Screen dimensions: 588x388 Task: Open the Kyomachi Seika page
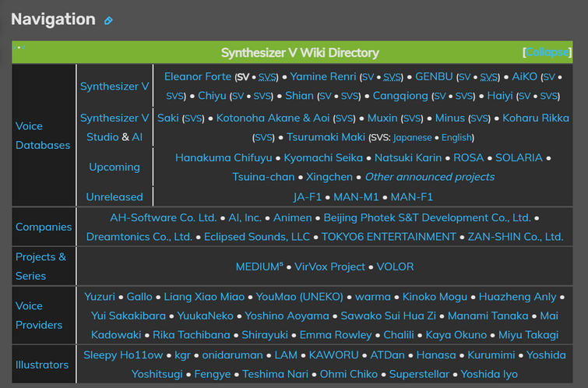323,157
